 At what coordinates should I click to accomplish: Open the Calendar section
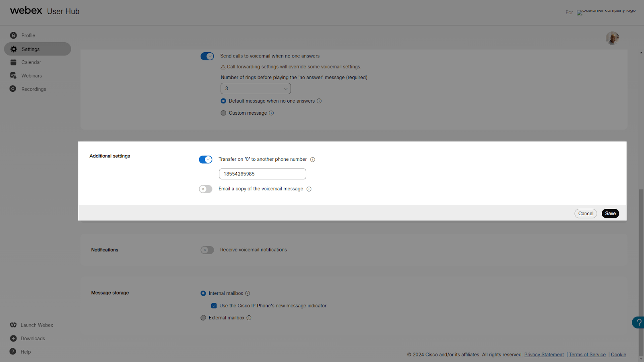point(31,62)
